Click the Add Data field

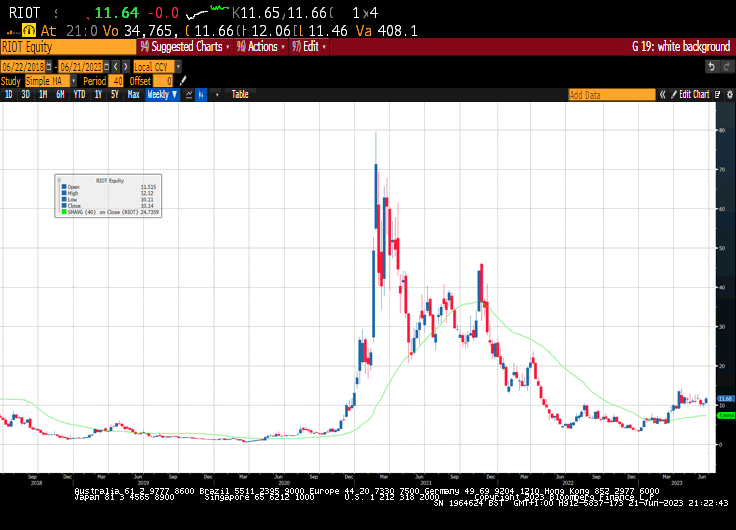click(612, 95)
